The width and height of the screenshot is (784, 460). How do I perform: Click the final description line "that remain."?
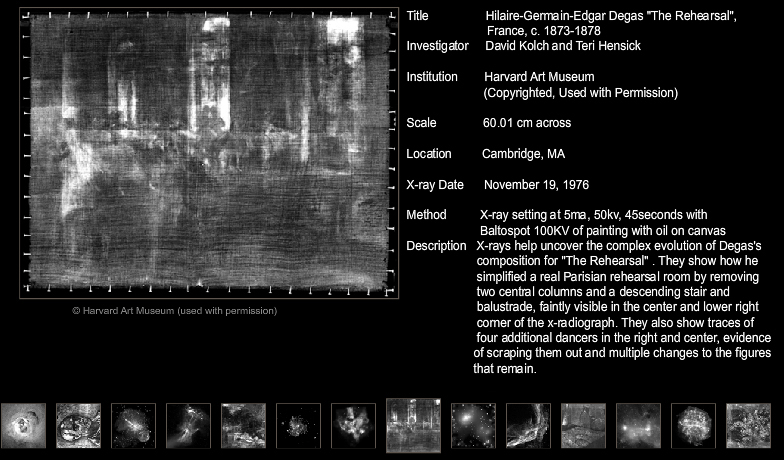(x=505, y=369)
